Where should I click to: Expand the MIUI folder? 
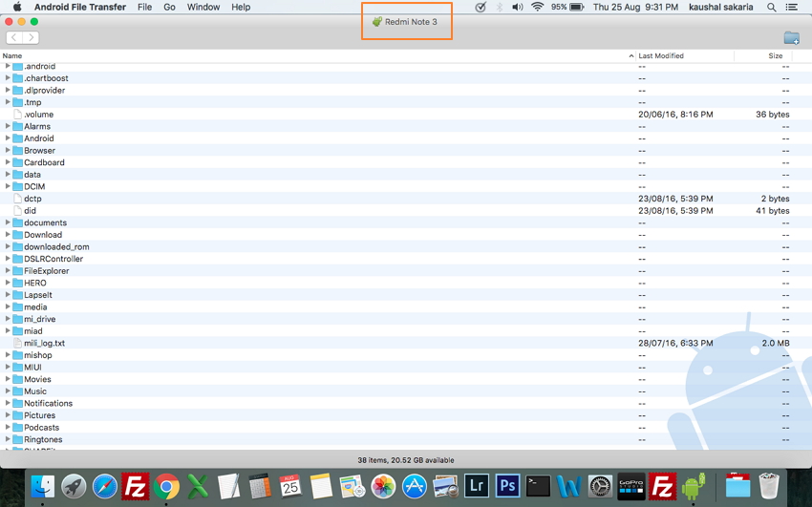pyautogui.click(x=8, y=367)
